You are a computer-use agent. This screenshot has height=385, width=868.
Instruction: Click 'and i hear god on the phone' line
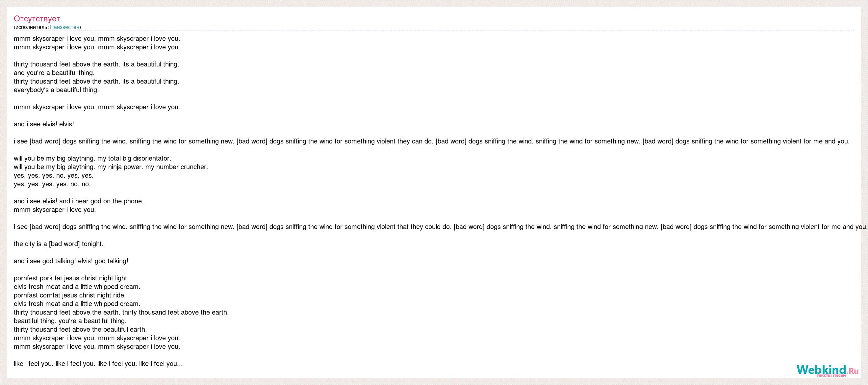click(79, 201)
